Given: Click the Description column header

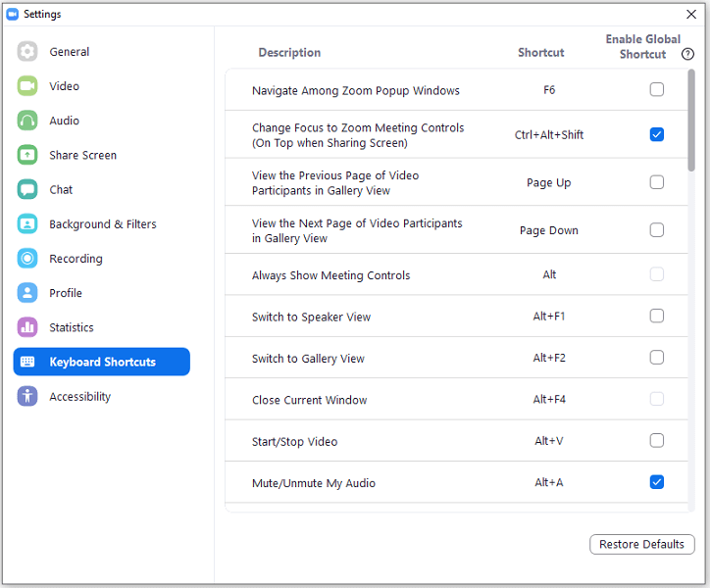Looking at the screenshot, I should (289, 53).
